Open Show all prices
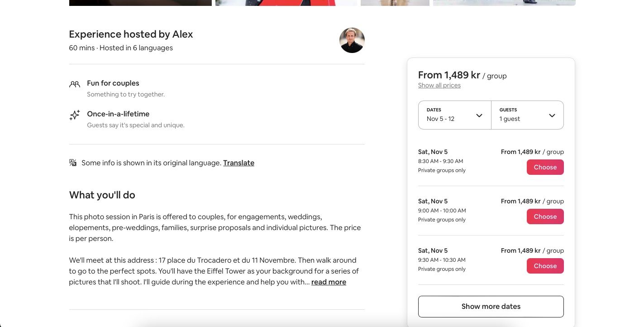This screenshot has height=327, width=644. 439,85
